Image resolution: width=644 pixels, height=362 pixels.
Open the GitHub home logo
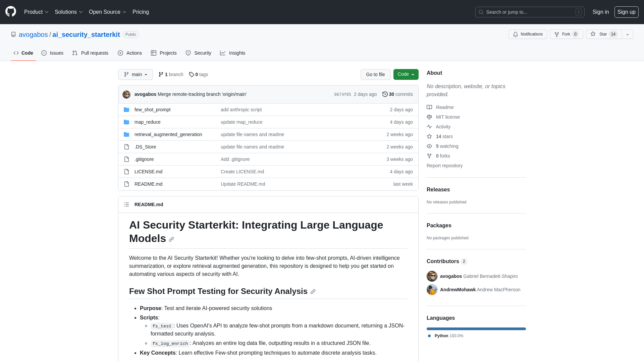(x=11, y=12)
